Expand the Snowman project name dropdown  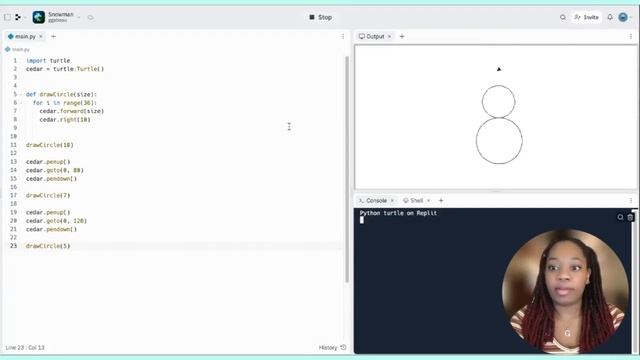[79, 17]
